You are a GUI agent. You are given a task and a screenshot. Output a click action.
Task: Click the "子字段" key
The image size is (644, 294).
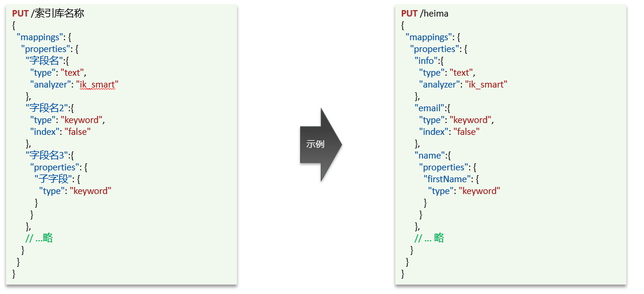point(54,179)
